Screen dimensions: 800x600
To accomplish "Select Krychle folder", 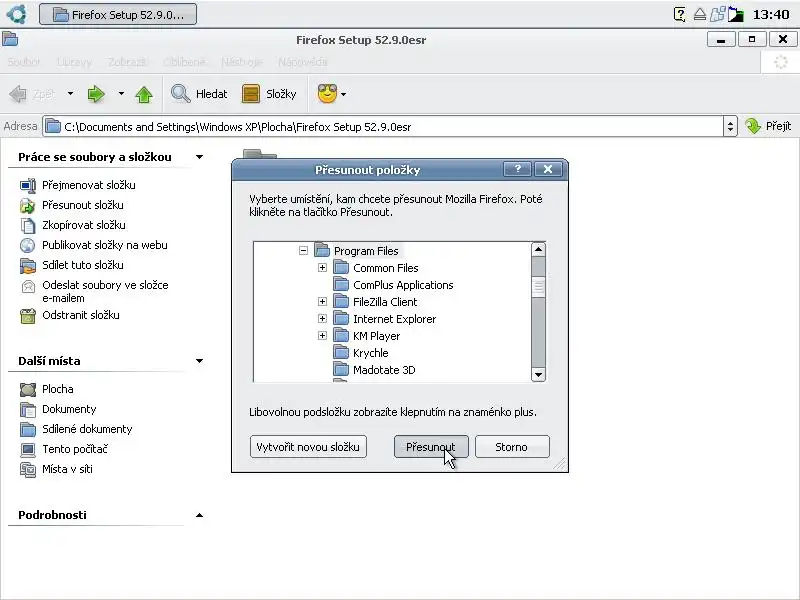I will (370, 353).
